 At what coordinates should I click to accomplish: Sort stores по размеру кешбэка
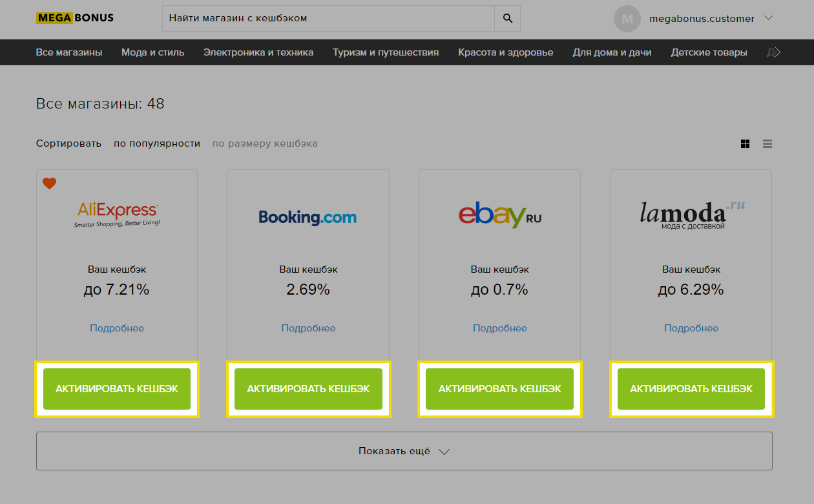[265, 143]
